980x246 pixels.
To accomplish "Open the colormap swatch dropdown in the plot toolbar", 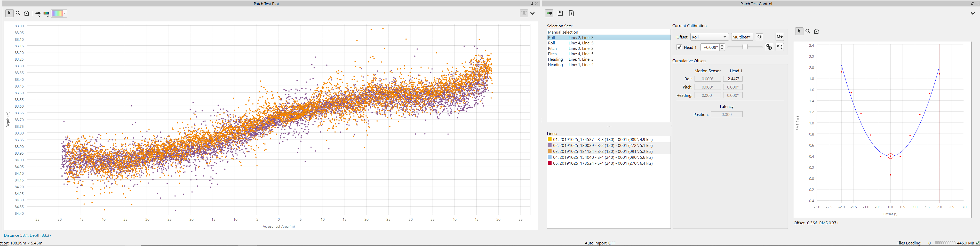I will tap(58, 13).
